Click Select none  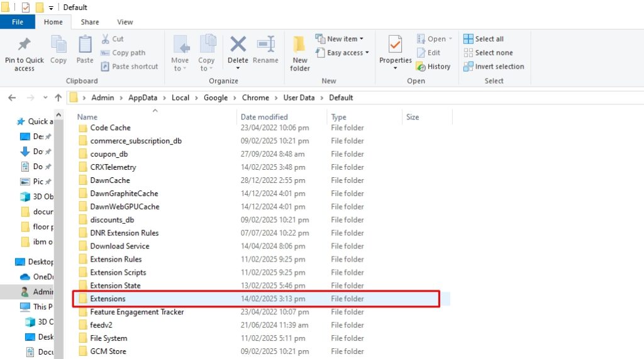tap(488, 53)
